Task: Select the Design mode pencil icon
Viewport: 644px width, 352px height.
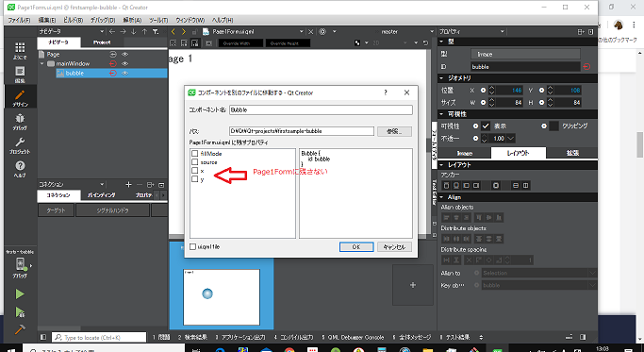Action: pyautogui.click(x=20, y=95)
